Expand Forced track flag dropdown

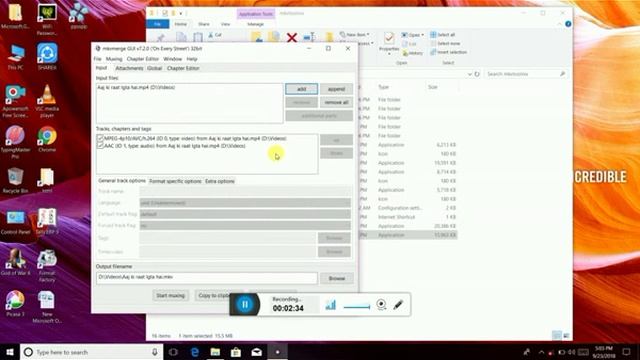click(x=245, y=225)
